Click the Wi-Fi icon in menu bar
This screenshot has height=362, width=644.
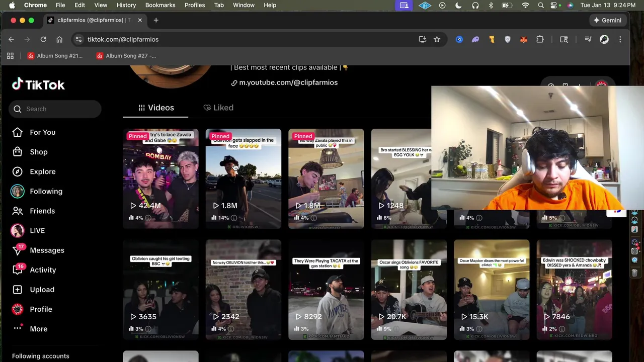[525, 5]
